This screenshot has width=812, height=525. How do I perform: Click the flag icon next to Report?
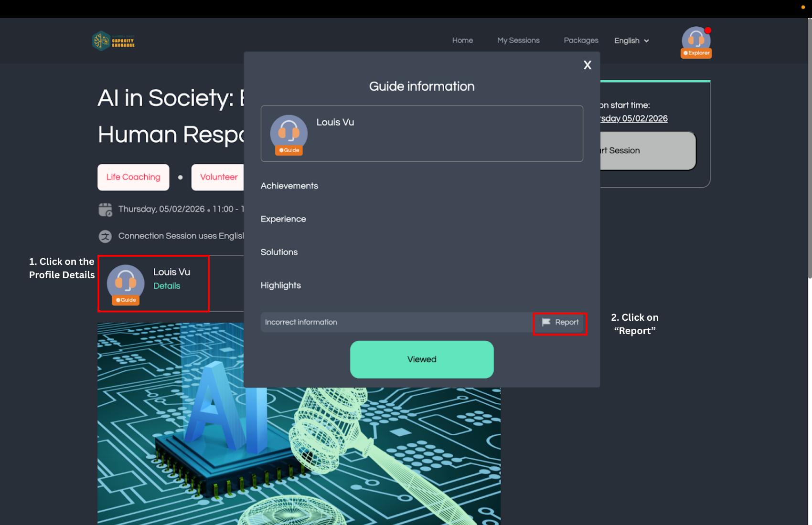[x=546, y=323]
